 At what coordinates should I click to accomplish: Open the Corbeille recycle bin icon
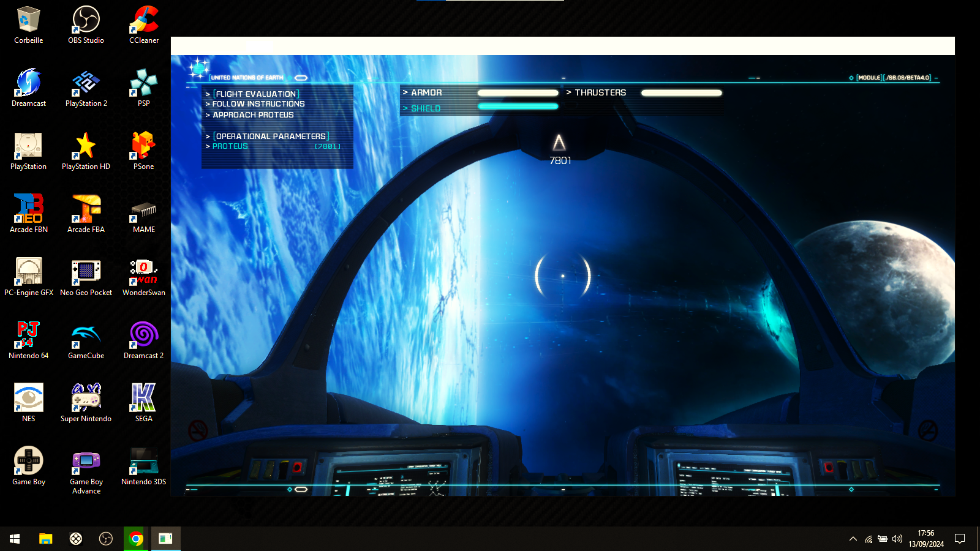click(x=28, y=25)
